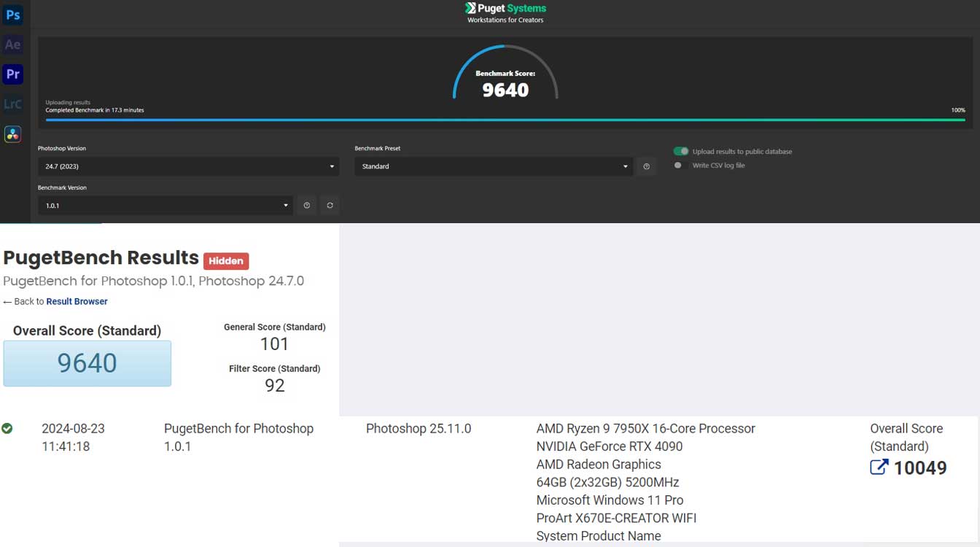Open the After Effects benchmark icon

(12, 44)
